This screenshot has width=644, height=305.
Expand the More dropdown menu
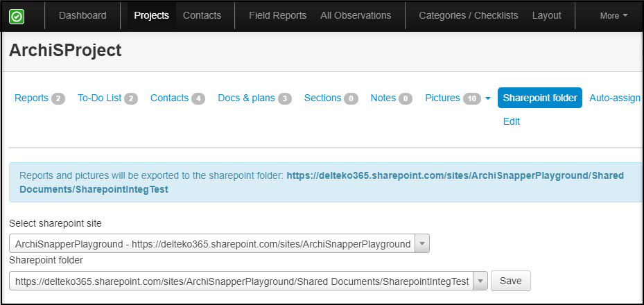coord(613,15)
